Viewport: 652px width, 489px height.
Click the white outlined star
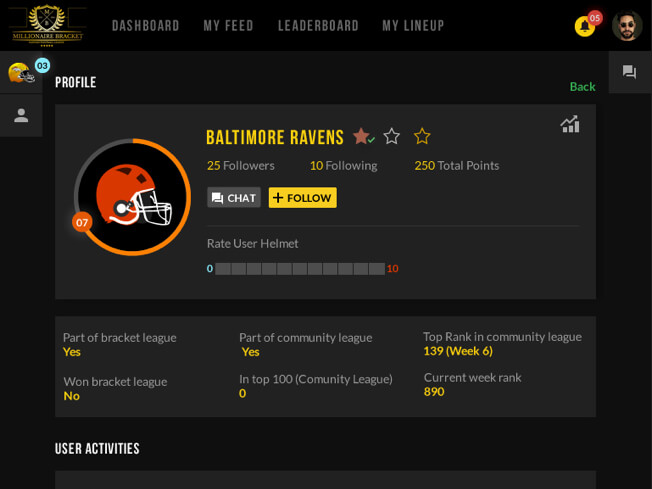pyautogui.click(x=392, y=136)
